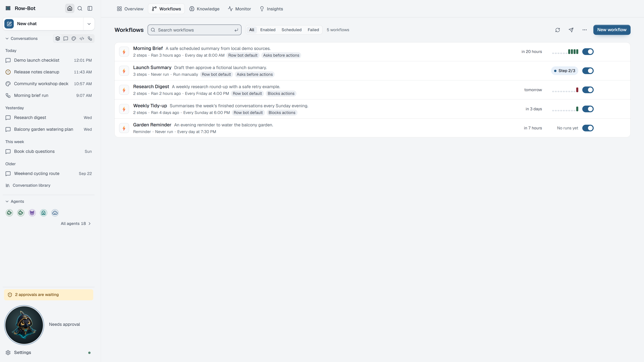Open the cloud agent avatar
The height and width of the screenshot is (362, 644).
click(x=55, y=213)
